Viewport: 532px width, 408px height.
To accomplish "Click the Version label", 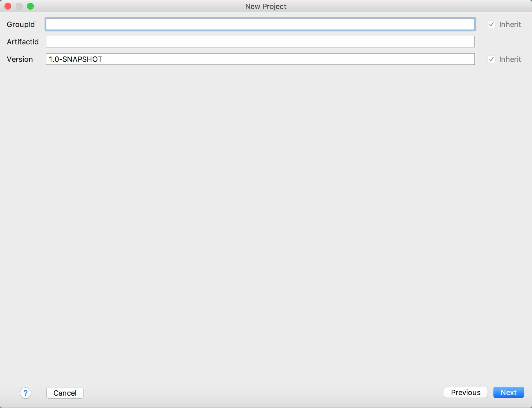I will 20,59.
